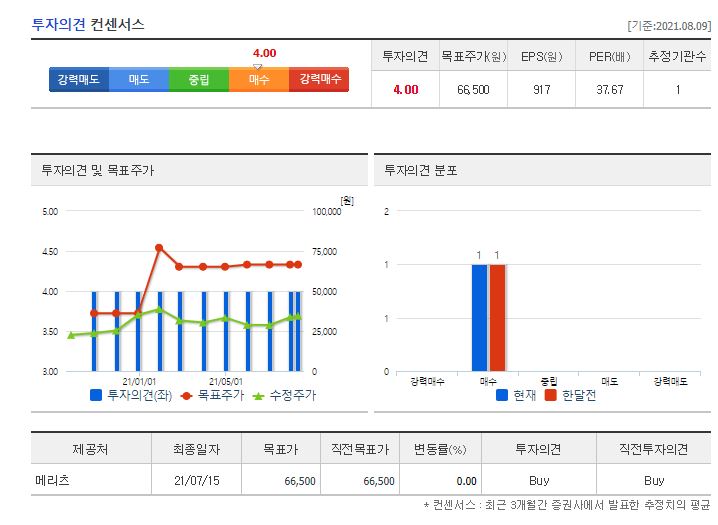Screen dimensions: 718x525
Task: Click the 강력매수 category label on distribution axis
Action: [427, 381]
